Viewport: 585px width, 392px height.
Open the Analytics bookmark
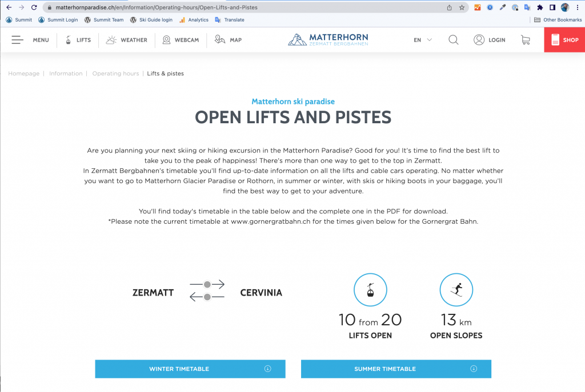(x=194, y=20)
